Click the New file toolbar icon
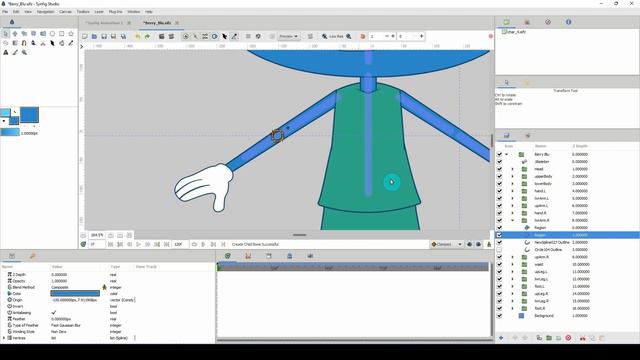This screenshot has height=360, width=640. (85, 36)
